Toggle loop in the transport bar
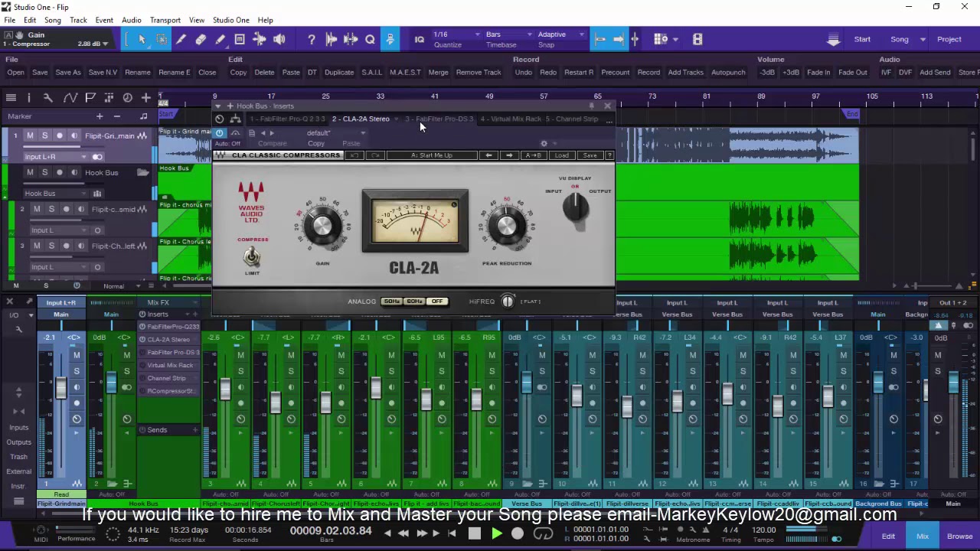 click(x=543, y=533)
